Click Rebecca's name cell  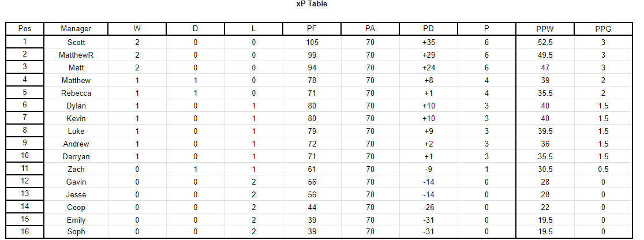point(76,93)
